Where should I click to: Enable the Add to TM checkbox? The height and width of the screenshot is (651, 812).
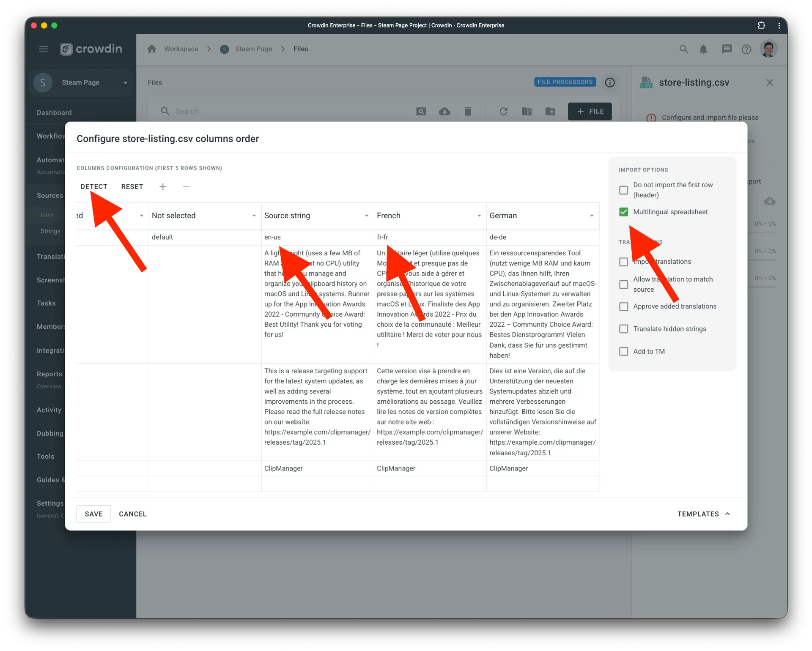tap(623, 351)
